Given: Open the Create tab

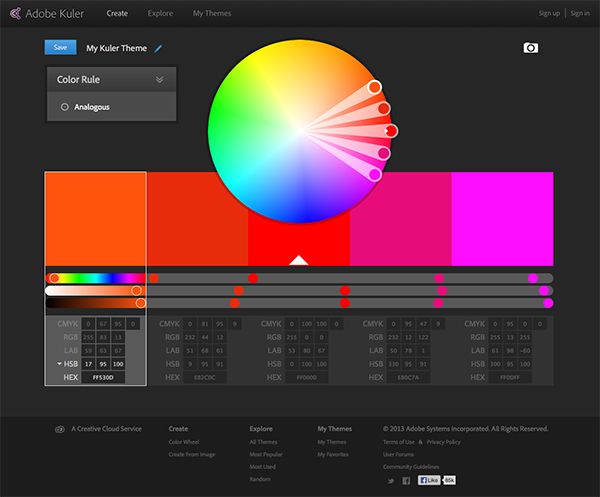Looking at the screenshot, I should tap(117, 13).
